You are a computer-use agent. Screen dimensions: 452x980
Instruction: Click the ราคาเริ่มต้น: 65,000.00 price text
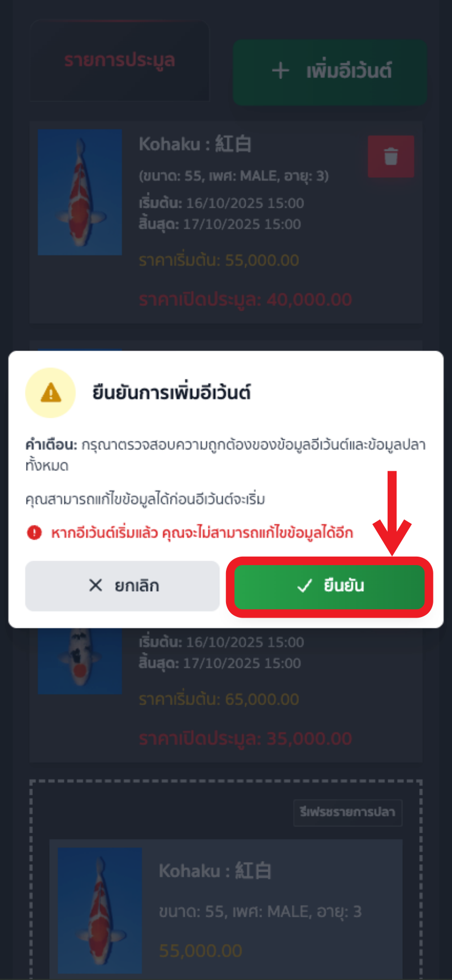[219, 699]
